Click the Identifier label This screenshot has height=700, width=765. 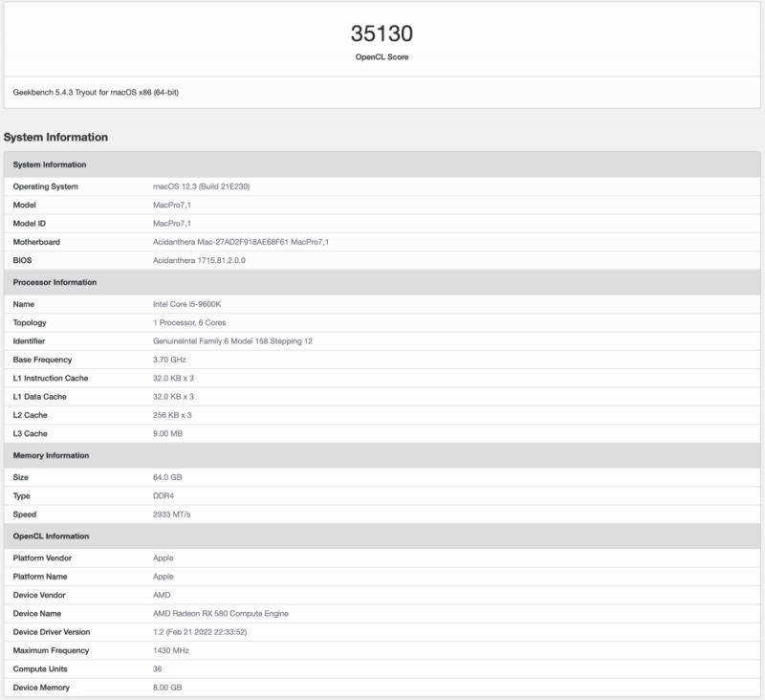(x=29, y=341)
